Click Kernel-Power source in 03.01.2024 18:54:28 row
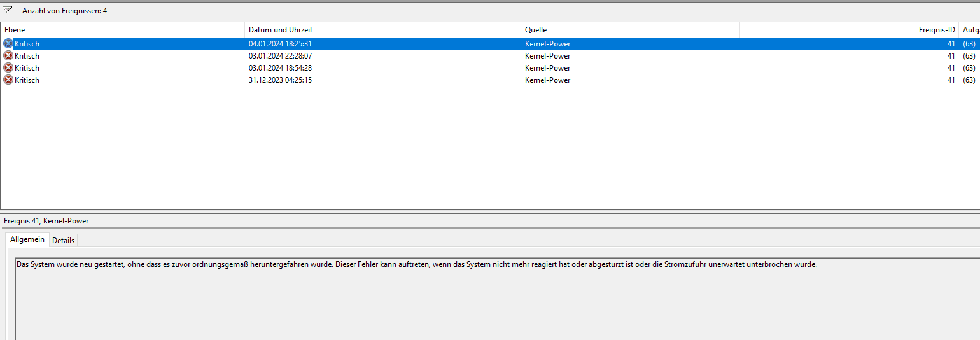980x340 pixels. 547,68
